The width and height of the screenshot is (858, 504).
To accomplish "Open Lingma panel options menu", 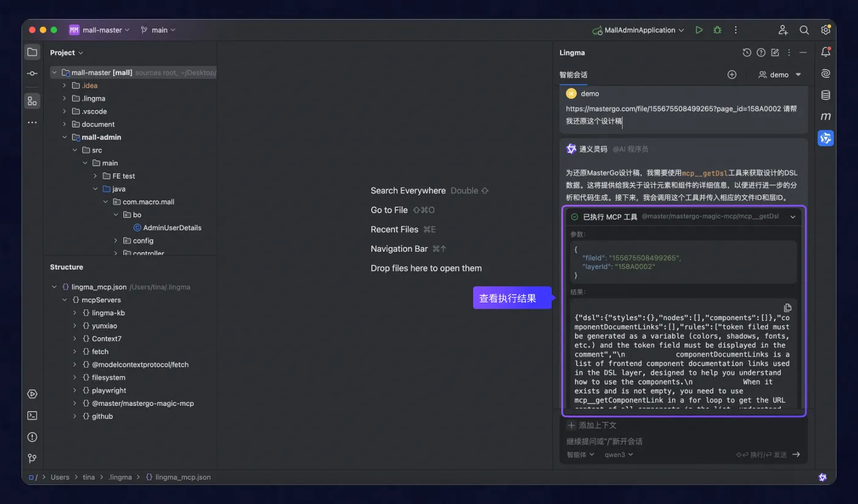I will coord(789,53).
